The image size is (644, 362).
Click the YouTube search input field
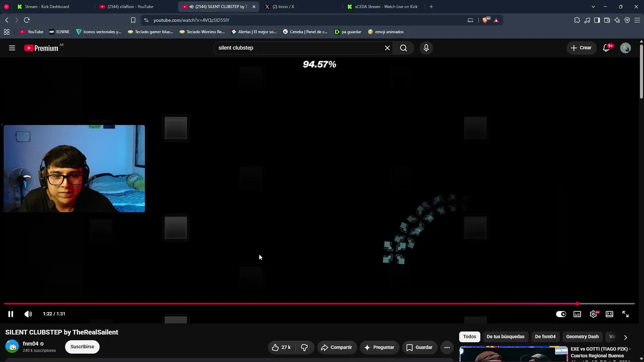point(299,48)
